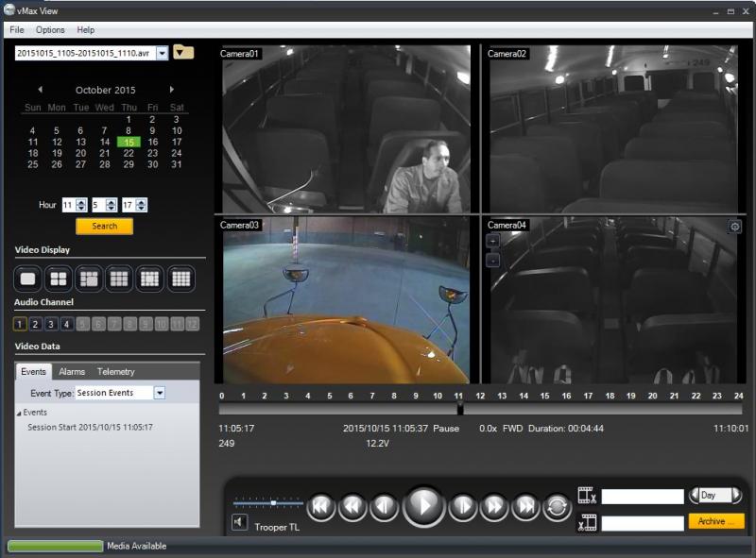Switch to the 2x2 quad video layout

click(x=59, y=279)
